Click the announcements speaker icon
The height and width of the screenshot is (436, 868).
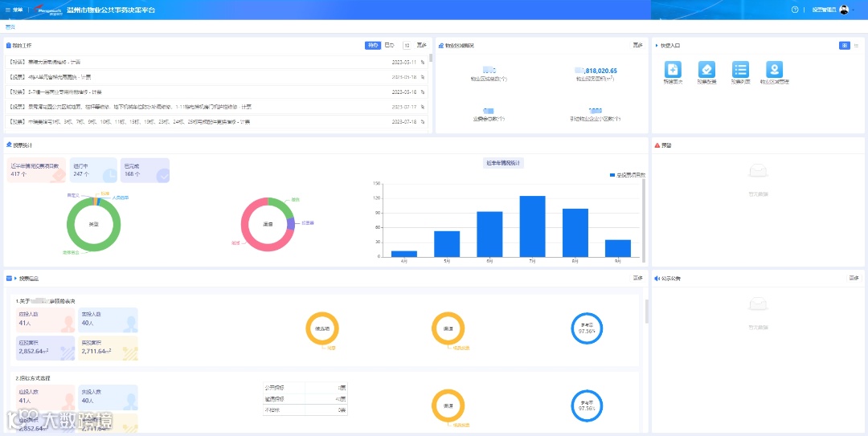(657, 279)
